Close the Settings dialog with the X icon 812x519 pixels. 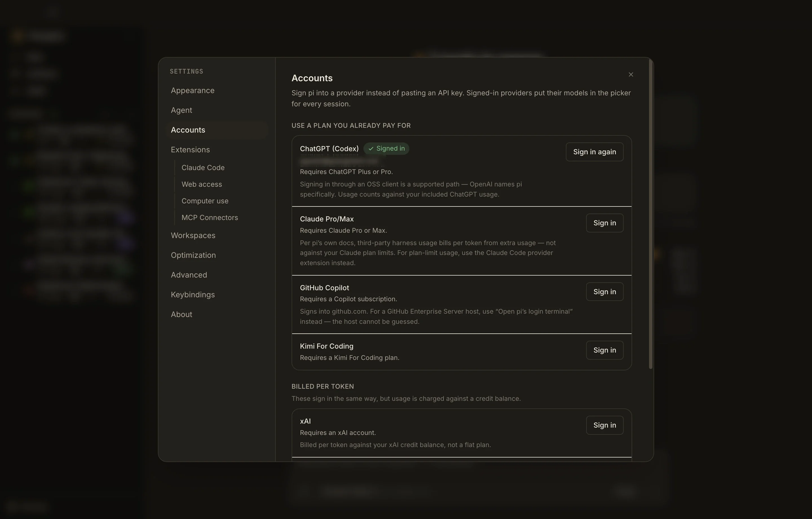point(631,74)
